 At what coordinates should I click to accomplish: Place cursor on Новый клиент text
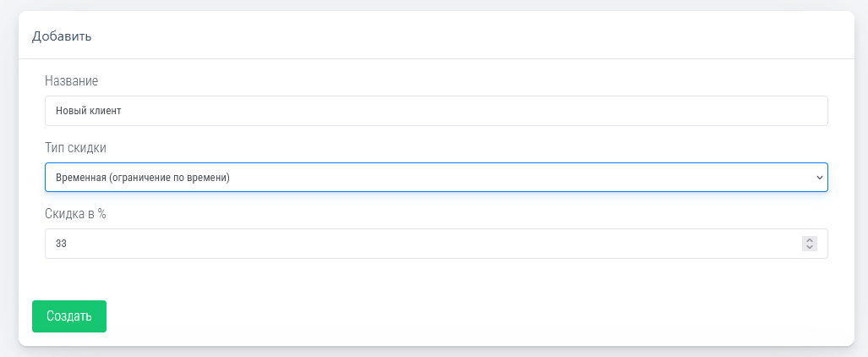coord(90,111)
